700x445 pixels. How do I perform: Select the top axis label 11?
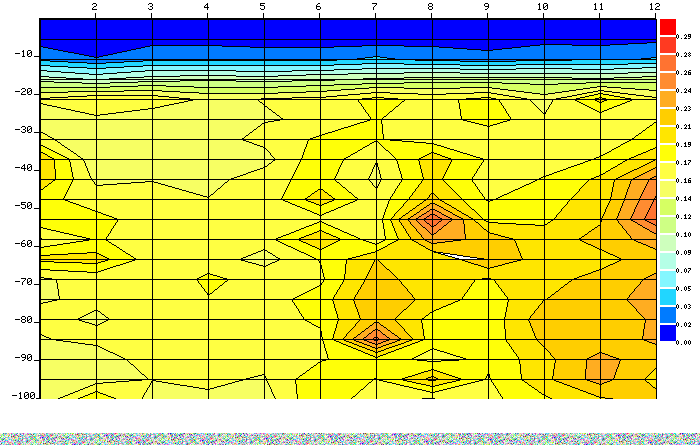tap(599, 7)
